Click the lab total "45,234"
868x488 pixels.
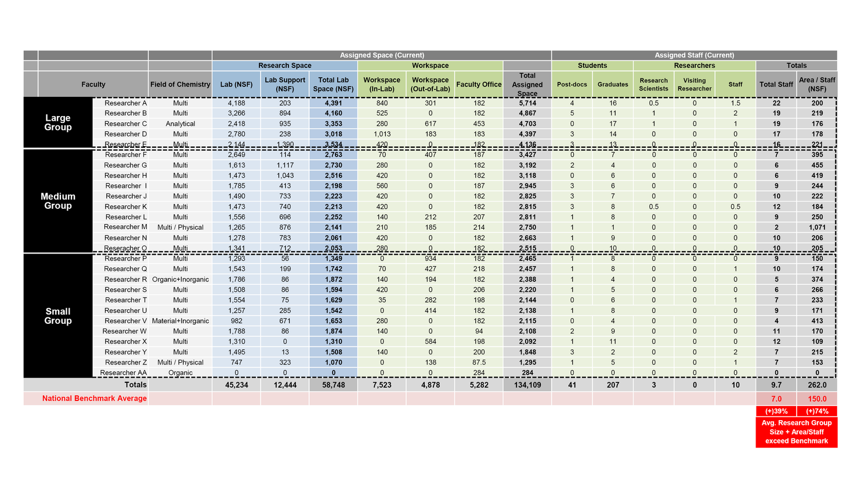(236, 385)
